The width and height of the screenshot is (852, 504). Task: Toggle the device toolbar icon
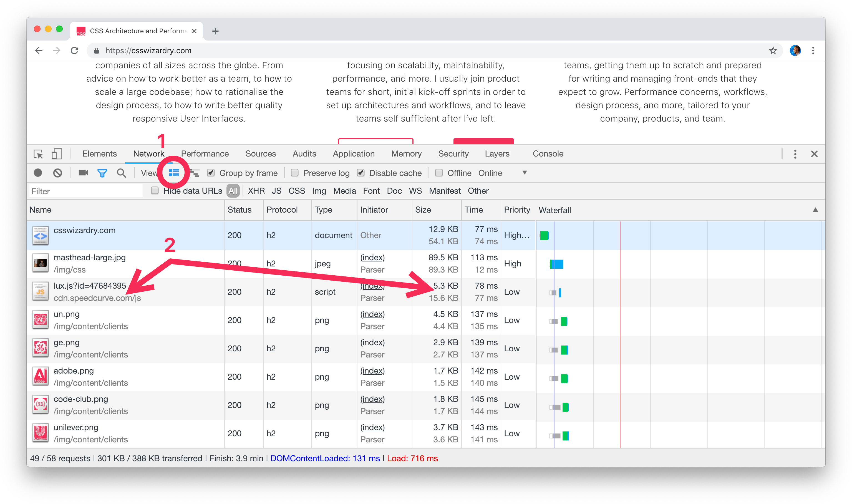57,154
